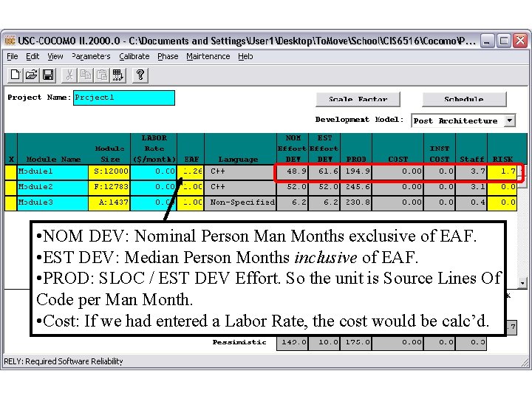Click Module1 EAF value 1.26
This screenshot has width=532, height=399.
pyautogui.click(x=191, y=171)
